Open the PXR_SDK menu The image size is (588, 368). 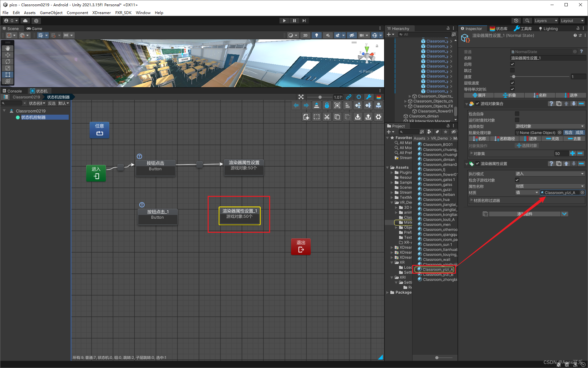tap(123, 13)
